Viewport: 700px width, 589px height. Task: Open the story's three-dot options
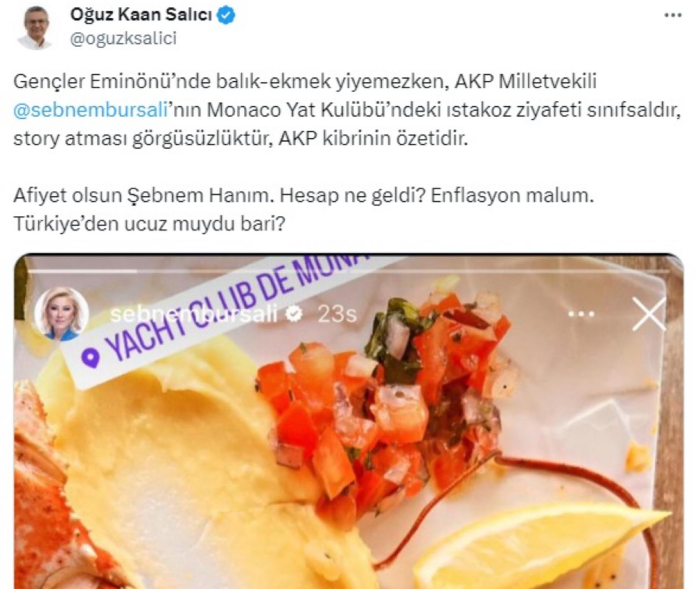tap(581, 314)
